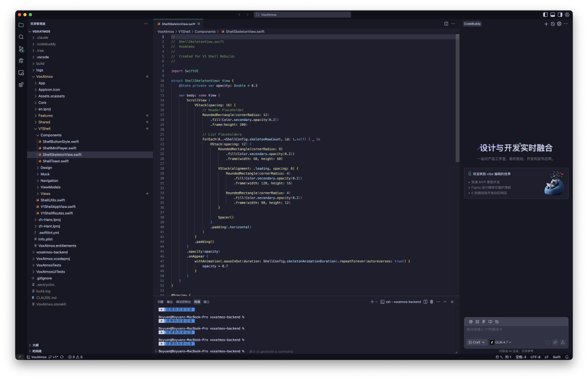Toggle the secondary sidebar on the right

point(560,15)
